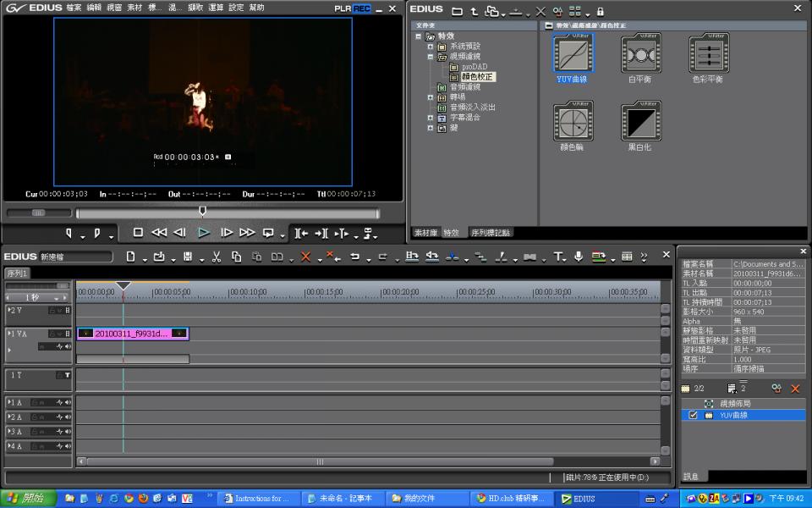The image size is (812, 508).
Task: Expand the 系統預設 folder in effects tree
Action: (431, 47)
